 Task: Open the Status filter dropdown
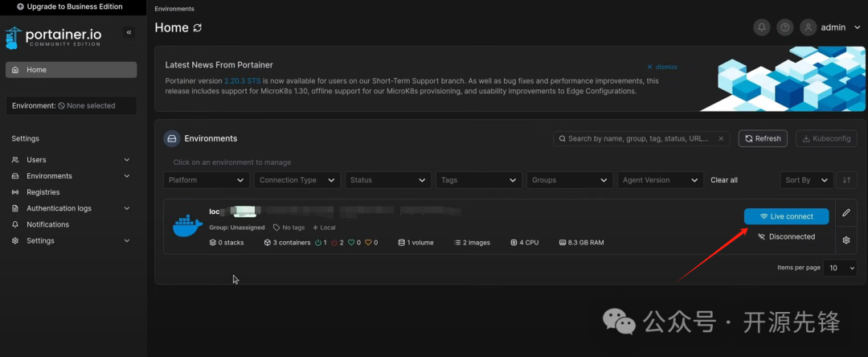click(x=388, y=180)
